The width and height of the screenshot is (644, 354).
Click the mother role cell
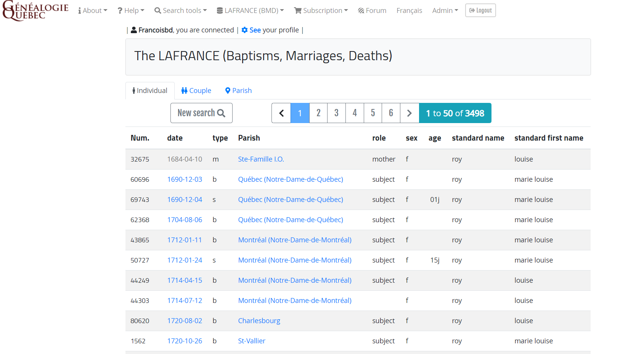(x=384, y=159)
